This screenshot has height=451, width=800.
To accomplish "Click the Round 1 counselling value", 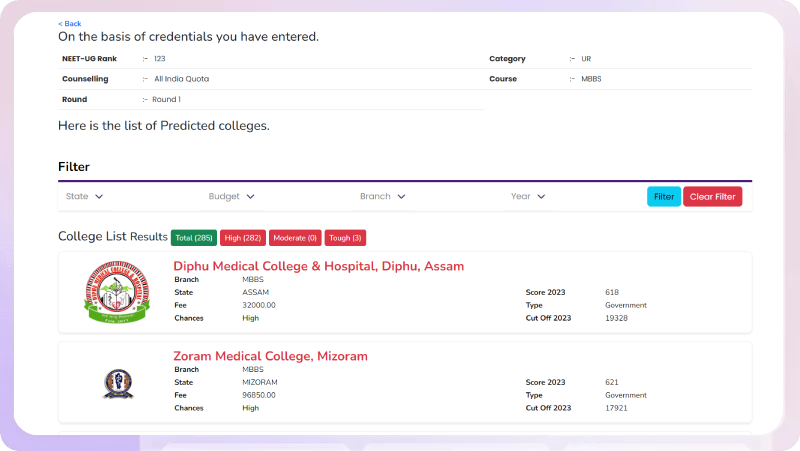I will click(x=167, y=99).
